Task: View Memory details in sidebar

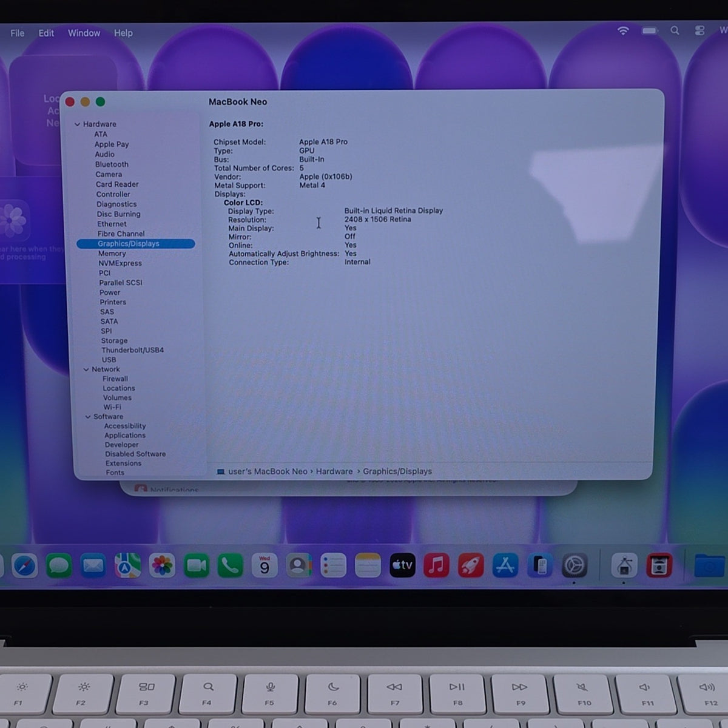Action: [112, 254]
